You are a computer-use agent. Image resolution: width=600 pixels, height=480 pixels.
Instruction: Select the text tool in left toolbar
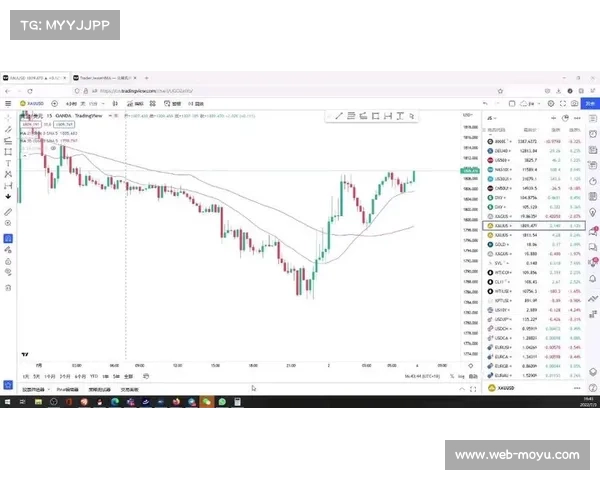pos(8,163)
